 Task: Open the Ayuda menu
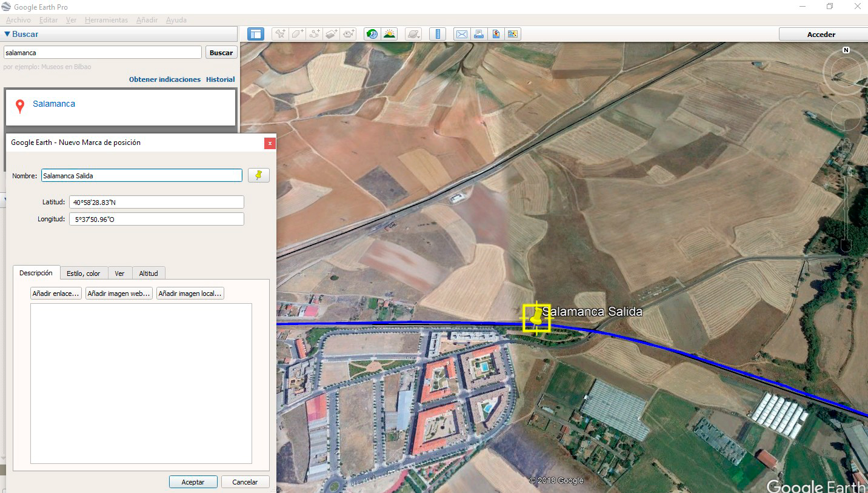(176, 20)
